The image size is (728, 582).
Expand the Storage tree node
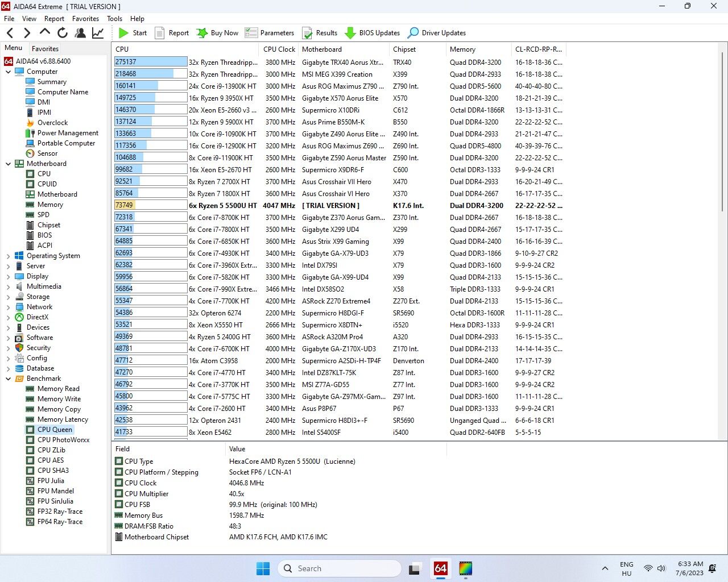[x=8, y=297]
